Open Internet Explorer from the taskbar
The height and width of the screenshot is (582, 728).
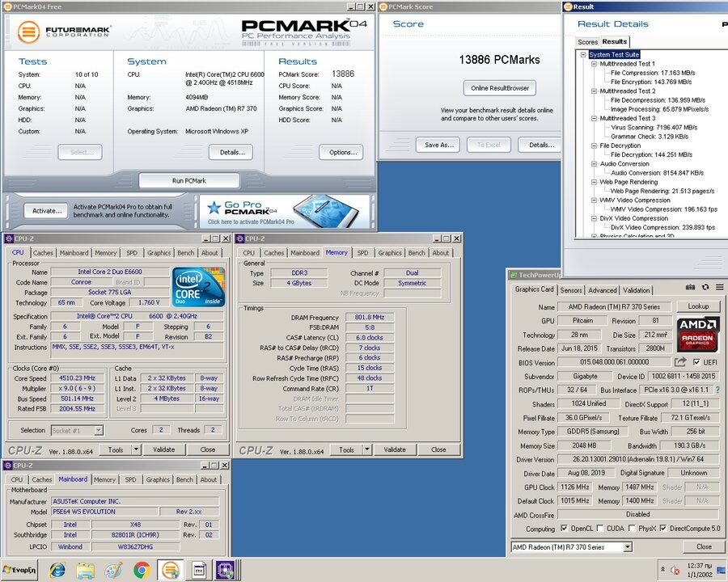coord(57,570)
